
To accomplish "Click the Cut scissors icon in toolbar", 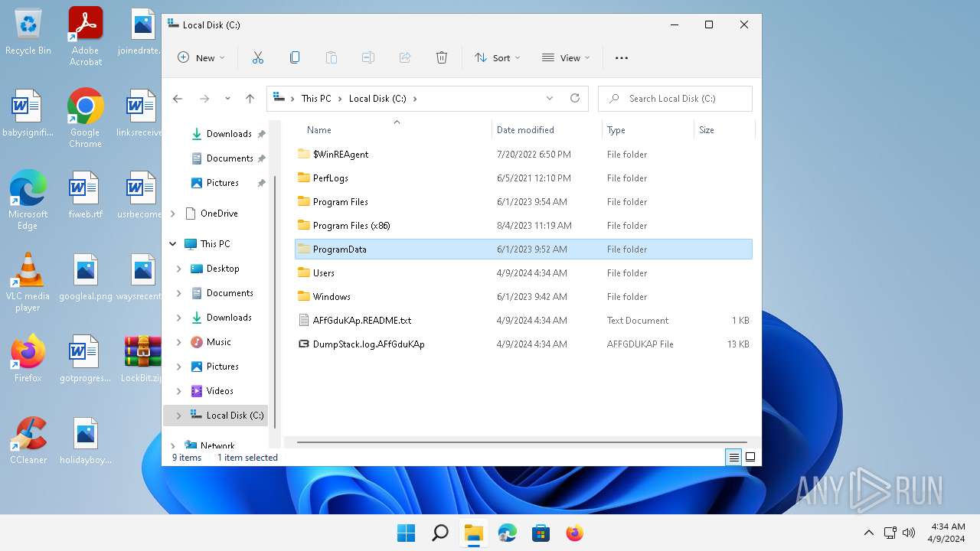I will (258, 57).
